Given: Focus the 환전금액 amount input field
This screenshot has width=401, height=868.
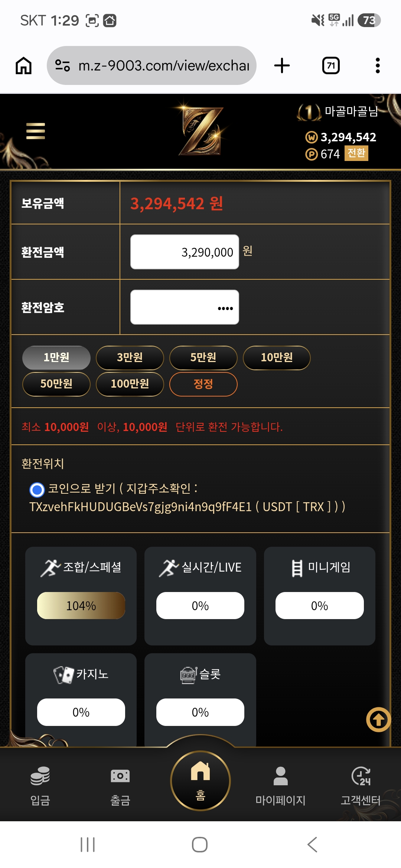Looking at the screenshot, I should pos(185,252).
